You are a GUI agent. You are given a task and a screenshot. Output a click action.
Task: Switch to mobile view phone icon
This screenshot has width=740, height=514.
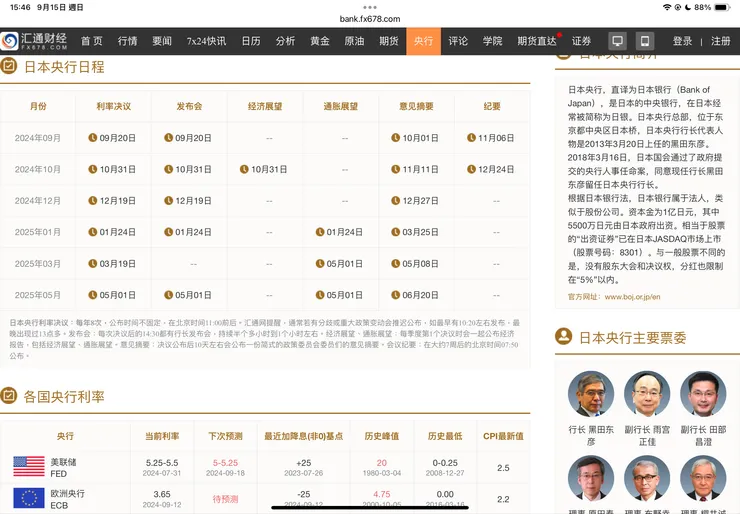(645, 41)
